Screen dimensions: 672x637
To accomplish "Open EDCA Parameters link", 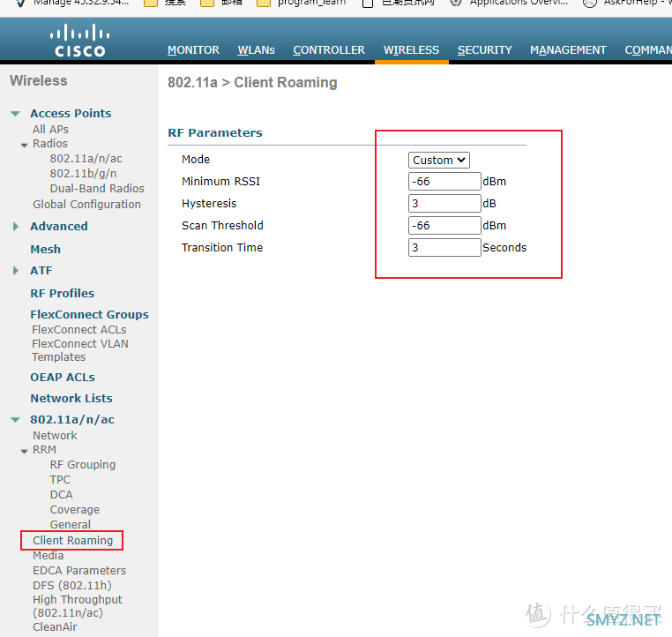I will click(79, 571).
